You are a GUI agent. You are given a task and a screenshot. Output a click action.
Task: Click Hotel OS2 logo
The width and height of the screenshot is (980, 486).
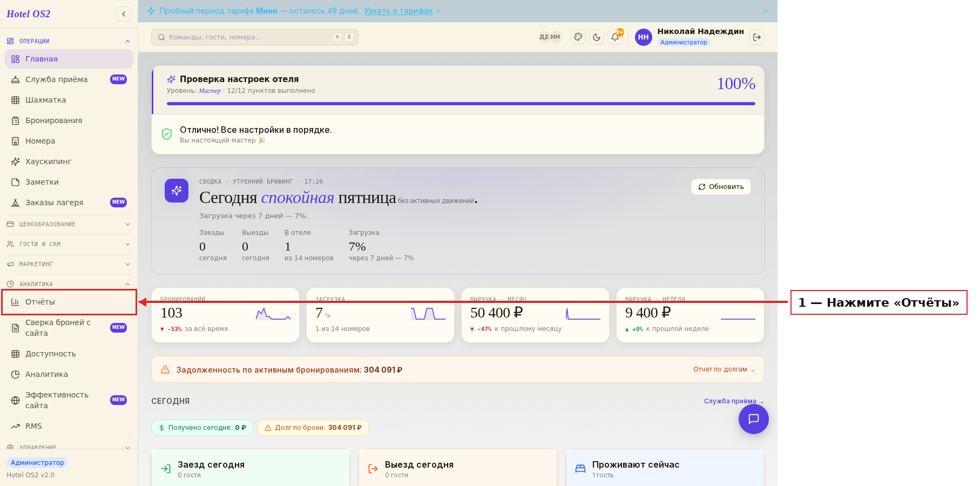pyautogui.click(x=29, y=14)
